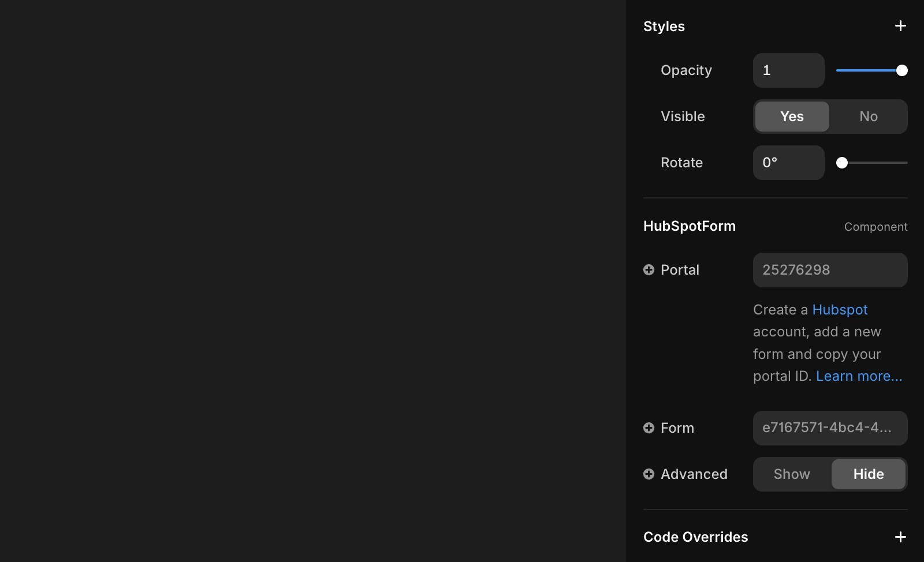The image size is (924, 562).
Task: Click the Code Overrides heading
Action: (695, 536)
